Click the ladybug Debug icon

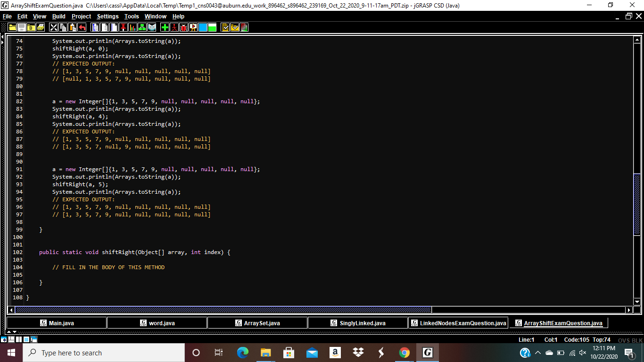pos(184,27)
